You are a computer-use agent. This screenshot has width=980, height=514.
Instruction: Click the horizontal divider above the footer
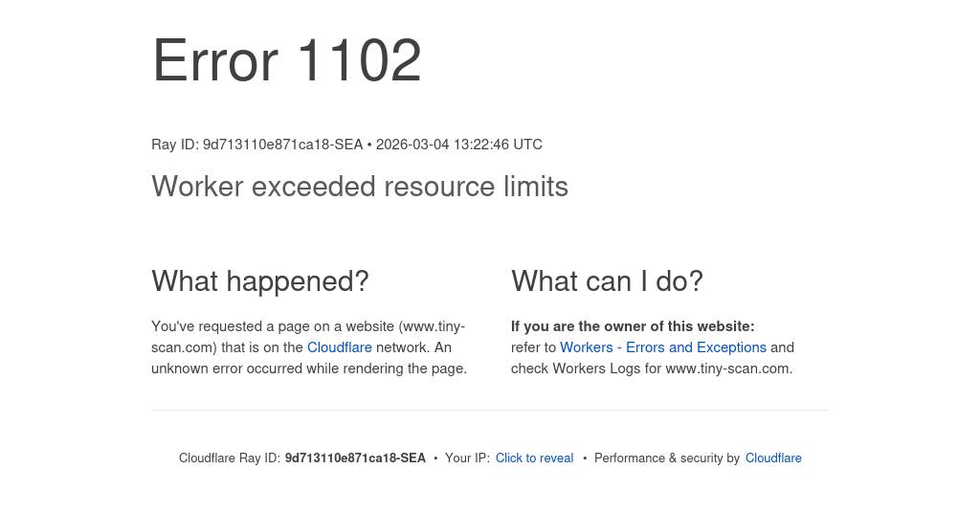[490, 410]
